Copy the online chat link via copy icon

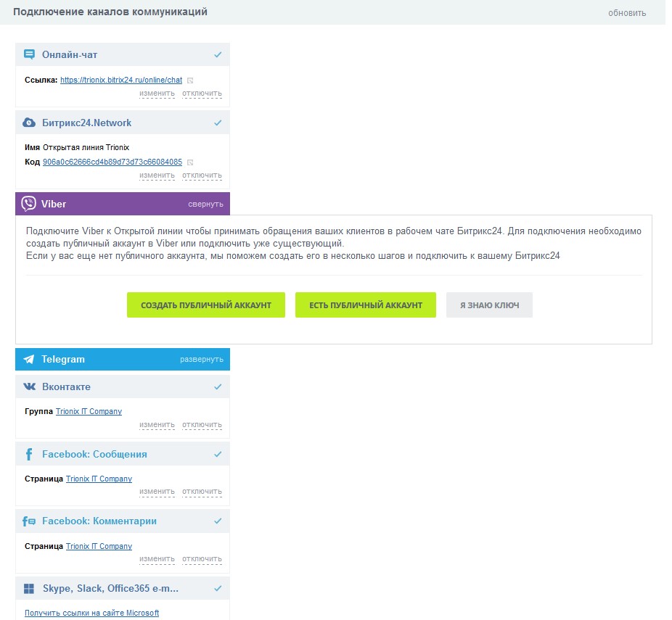[190, 80]
